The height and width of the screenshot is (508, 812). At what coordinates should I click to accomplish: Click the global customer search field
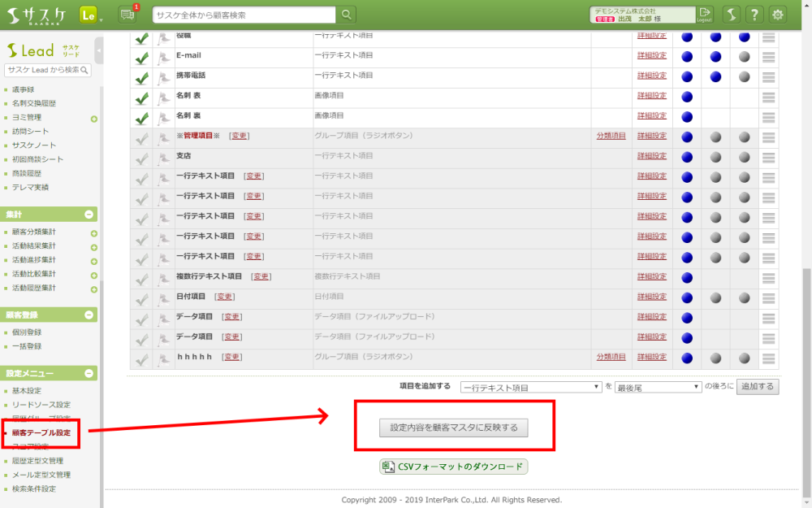tap(244, 15)
